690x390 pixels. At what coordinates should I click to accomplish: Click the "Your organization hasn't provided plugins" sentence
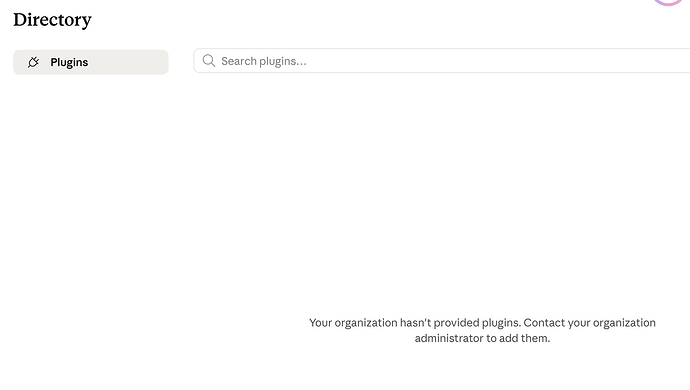click(x=415, y=323)
